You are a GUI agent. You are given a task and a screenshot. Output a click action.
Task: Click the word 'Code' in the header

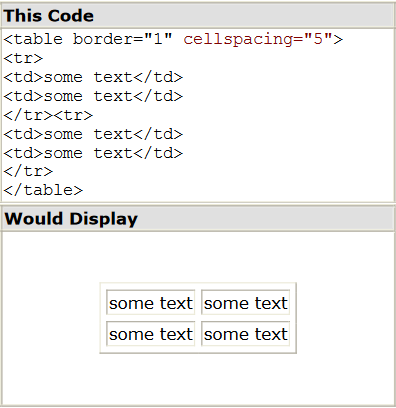[68, 16]
